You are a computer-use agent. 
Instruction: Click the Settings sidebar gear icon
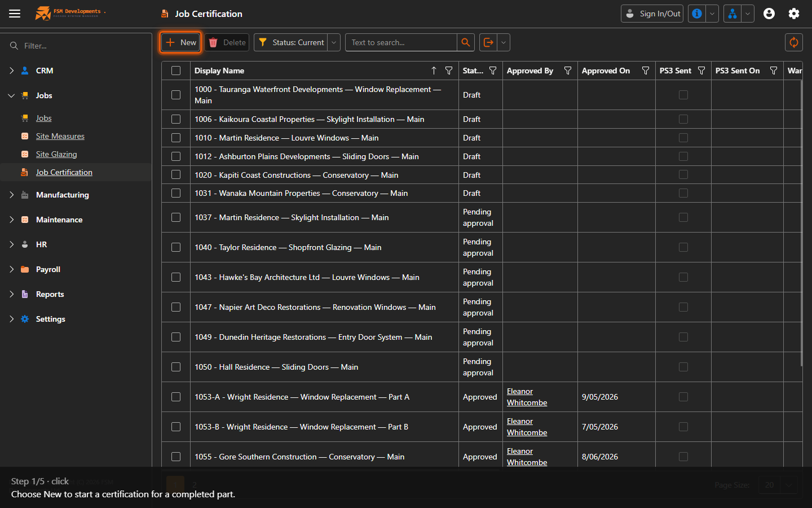point(25,319)
